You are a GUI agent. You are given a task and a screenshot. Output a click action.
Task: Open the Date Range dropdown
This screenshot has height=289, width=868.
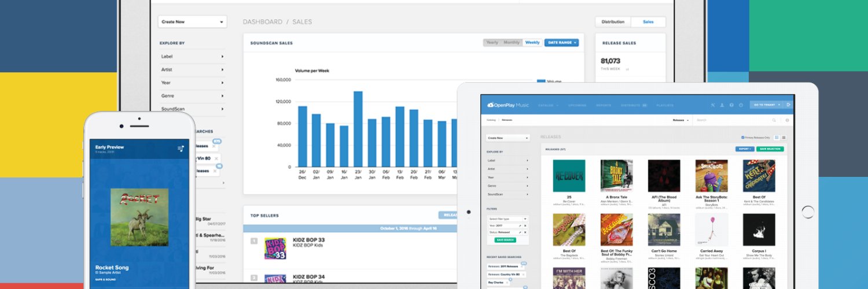tap(561, 43)
